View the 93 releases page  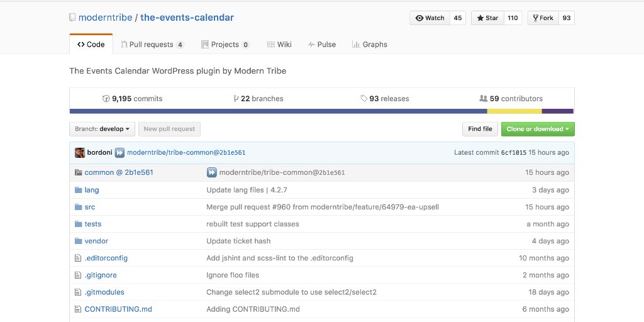(385, 99)
